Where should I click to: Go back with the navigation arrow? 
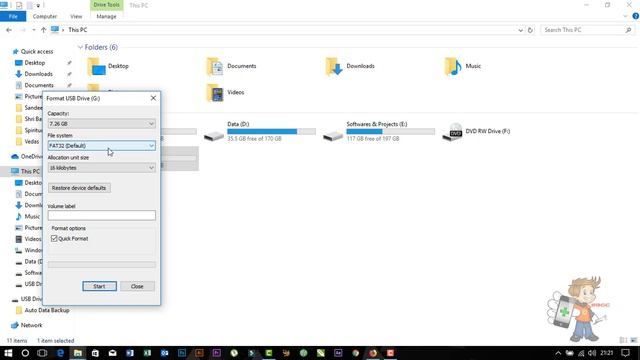(x=9, y=30)
